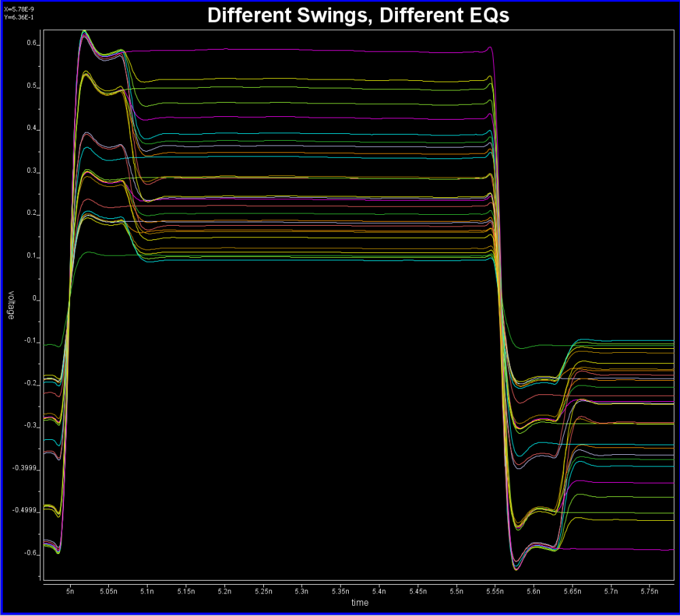Click the 5.1n tick on time axis
Image resolution: width=680 pixels, height=616 pixels.
(x=146, y=593)
